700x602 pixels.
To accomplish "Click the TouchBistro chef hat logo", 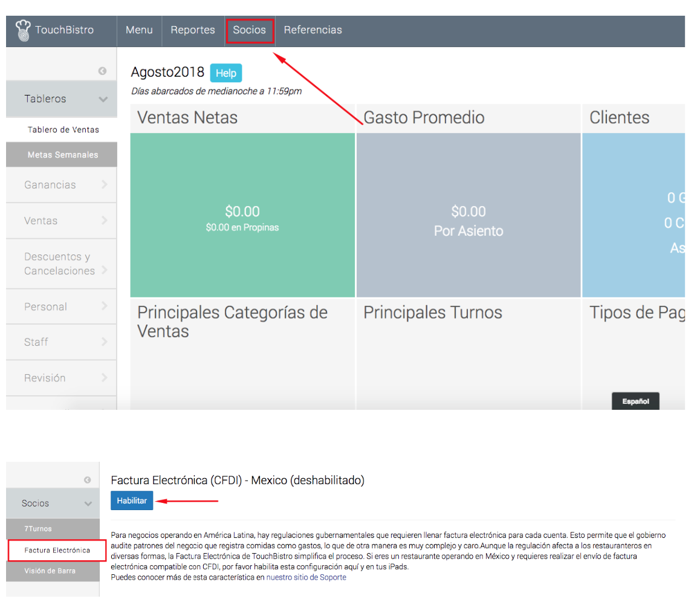I will coord(23,30).
